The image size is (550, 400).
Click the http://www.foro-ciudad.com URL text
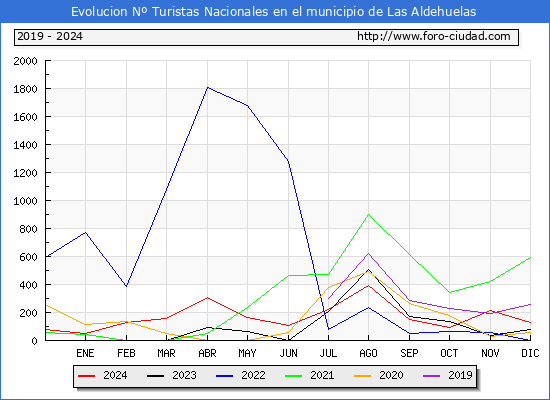[434, 36]
